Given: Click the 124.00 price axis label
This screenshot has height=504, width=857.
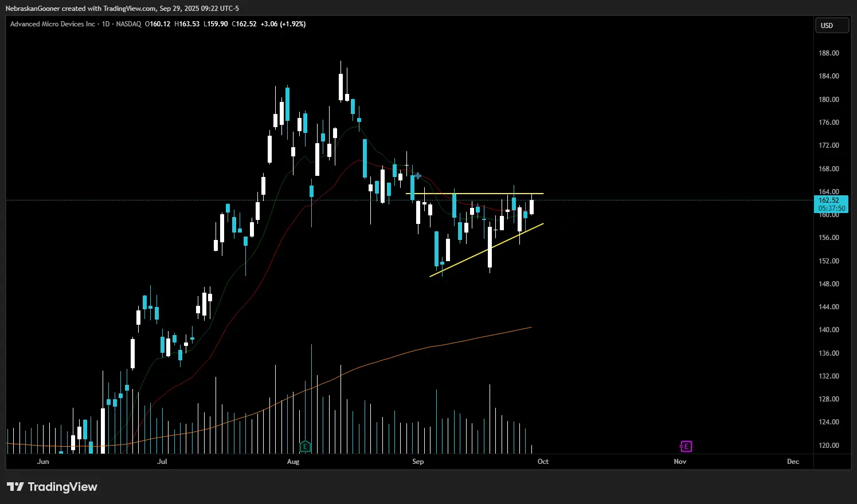Looking at the screenshot, I should (828, 422).
